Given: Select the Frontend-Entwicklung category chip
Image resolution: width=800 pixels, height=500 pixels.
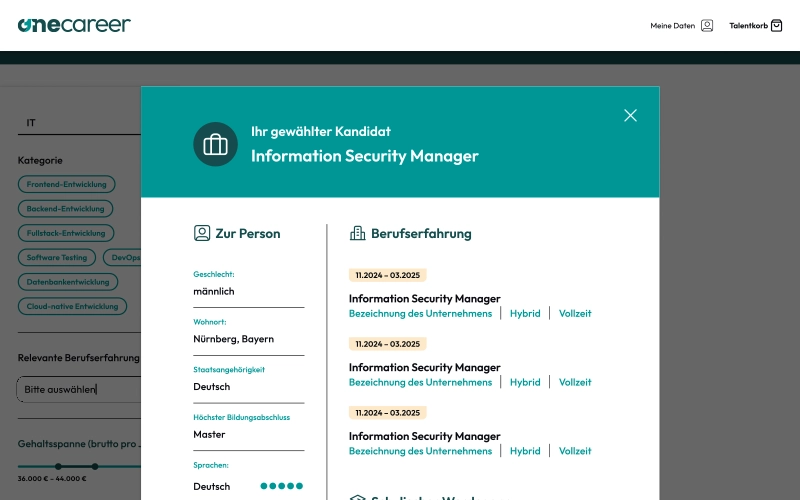Looking at the screenshot, I should pyautogui.click(x=66, y=184).
